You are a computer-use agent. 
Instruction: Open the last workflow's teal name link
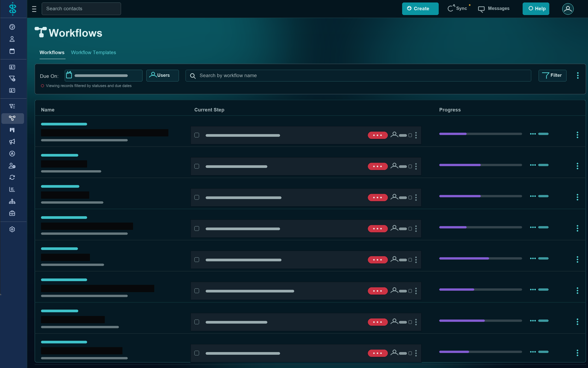(64, 342)
